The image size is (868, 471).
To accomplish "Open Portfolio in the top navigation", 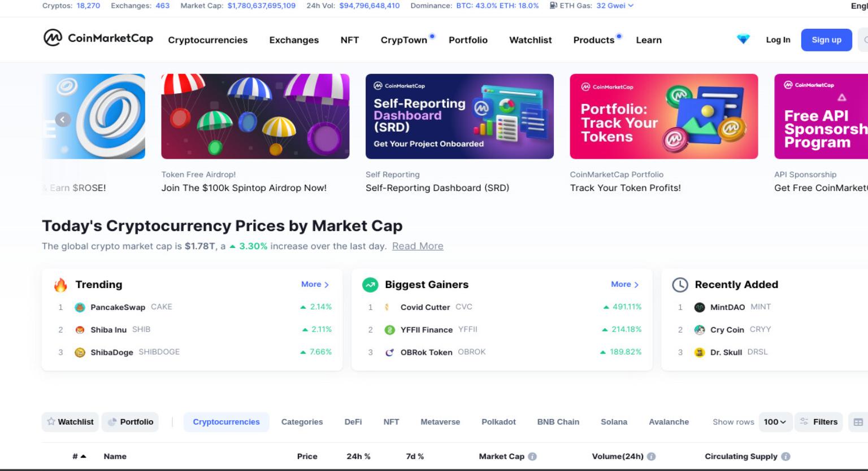I will [x=468, y=40].
